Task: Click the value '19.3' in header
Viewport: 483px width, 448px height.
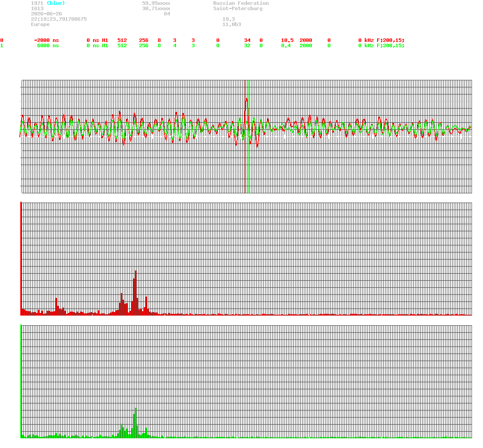Action: pos(228,19)
